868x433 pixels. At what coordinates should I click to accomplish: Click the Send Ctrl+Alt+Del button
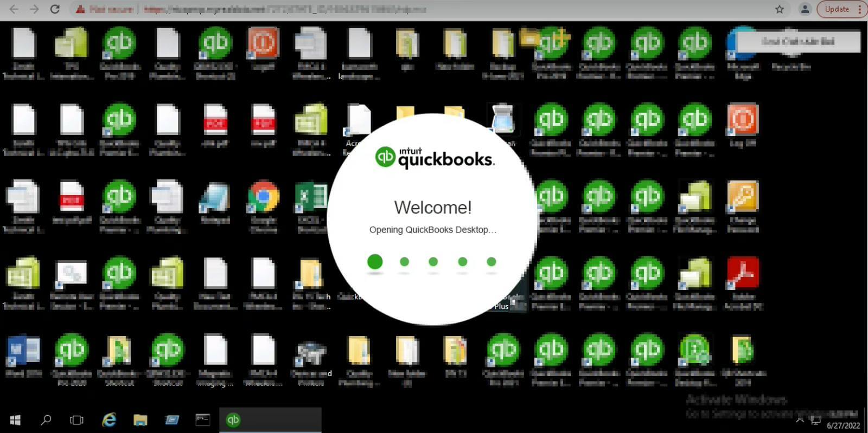[x=798, y=41]
